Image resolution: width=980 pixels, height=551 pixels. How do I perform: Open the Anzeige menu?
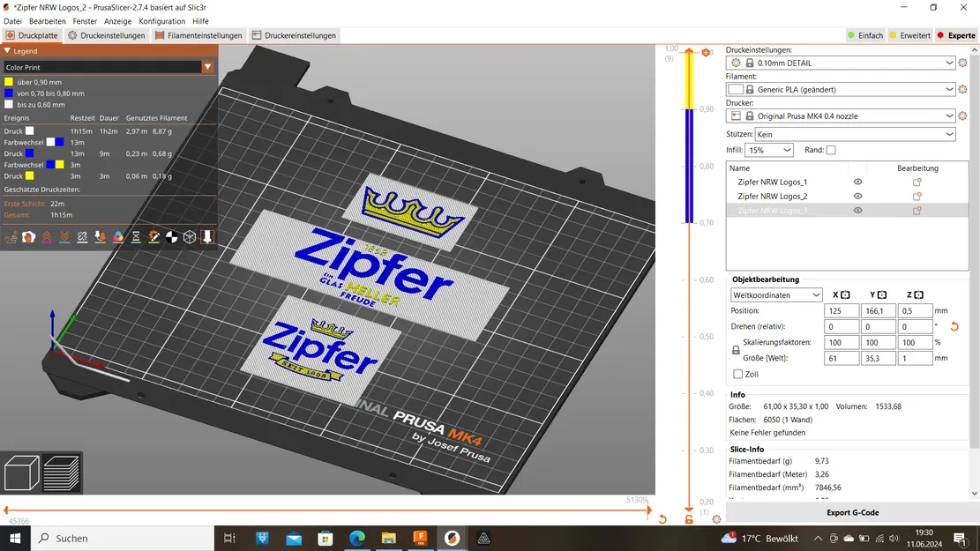tap(117, 21)
